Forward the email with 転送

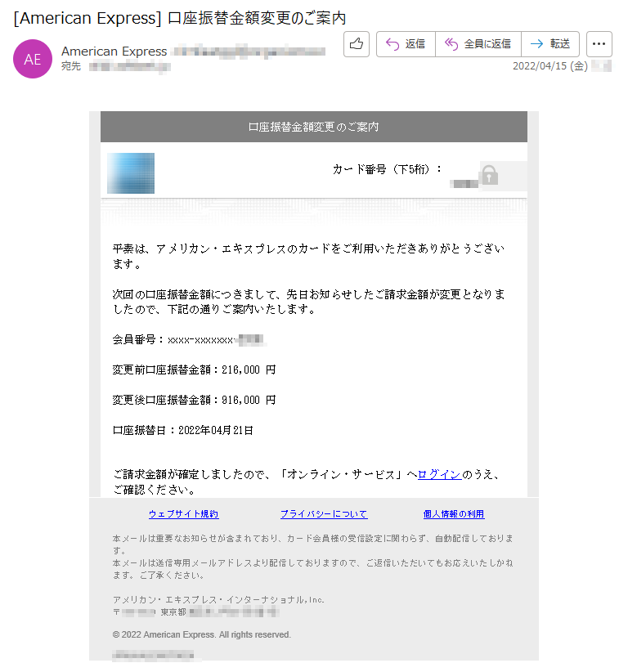click(550, 43)
